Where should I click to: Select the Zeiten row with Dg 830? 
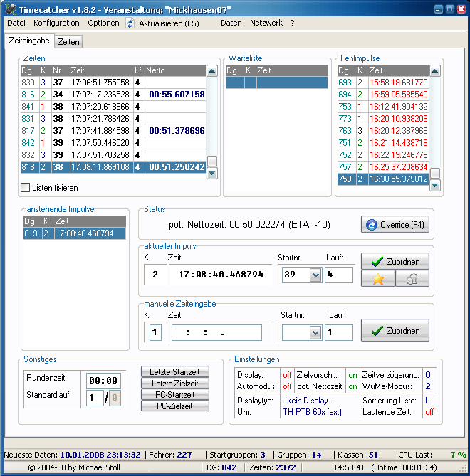pyautogui.click(x=113, y=83)
